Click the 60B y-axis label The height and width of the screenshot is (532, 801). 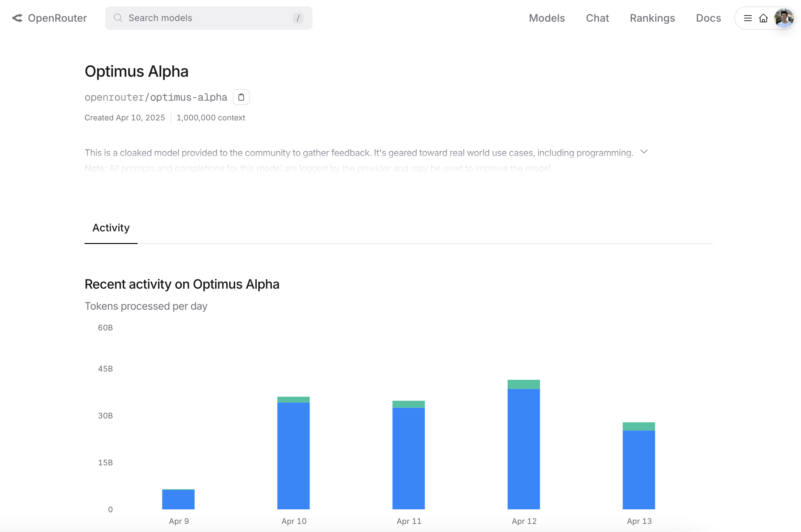105,328
